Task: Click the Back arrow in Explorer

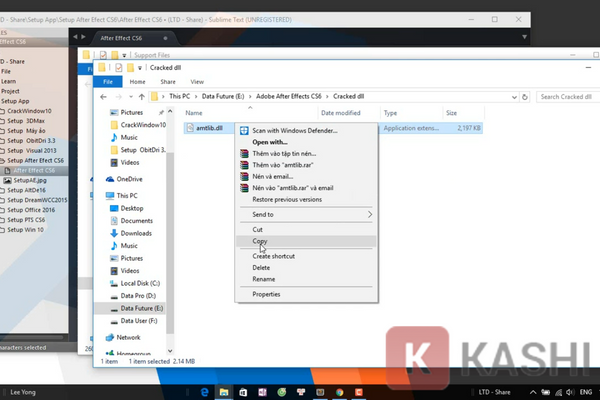Action: [x=103, y=97]
